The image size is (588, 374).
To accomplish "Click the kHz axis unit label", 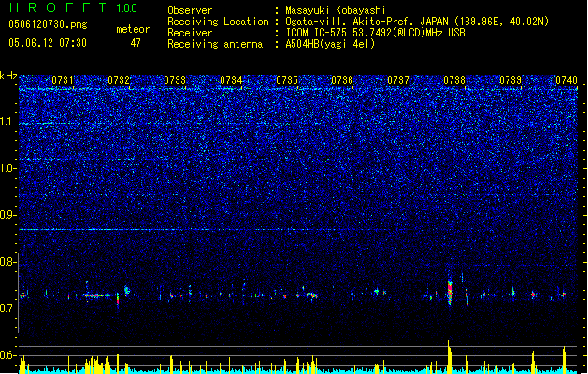I will coord(8,76).
